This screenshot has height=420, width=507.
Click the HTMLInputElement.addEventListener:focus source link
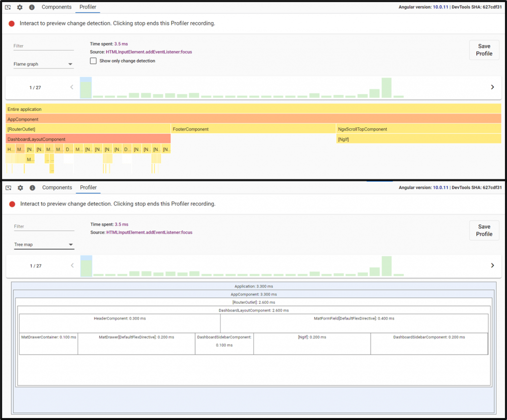click(149, 52)
